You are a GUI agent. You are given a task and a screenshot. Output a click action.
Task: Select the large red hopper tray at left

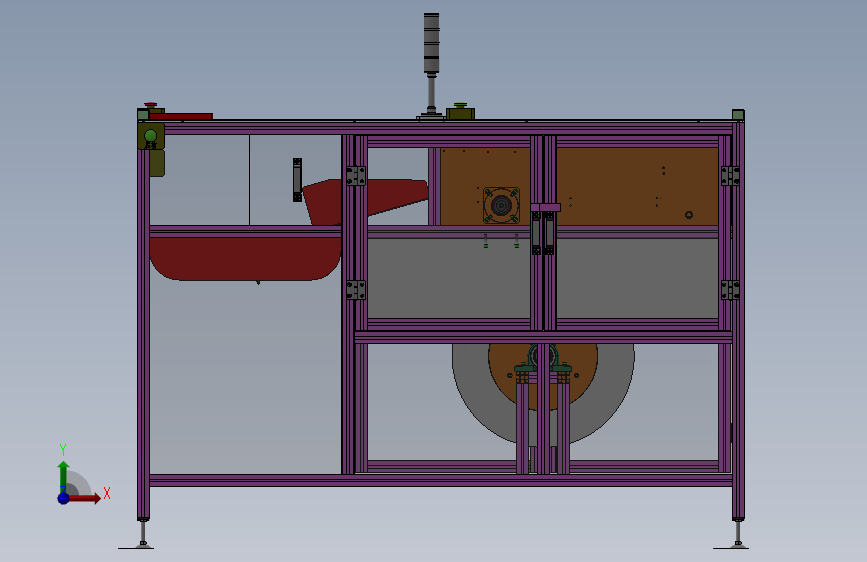[x=246, y=259]
